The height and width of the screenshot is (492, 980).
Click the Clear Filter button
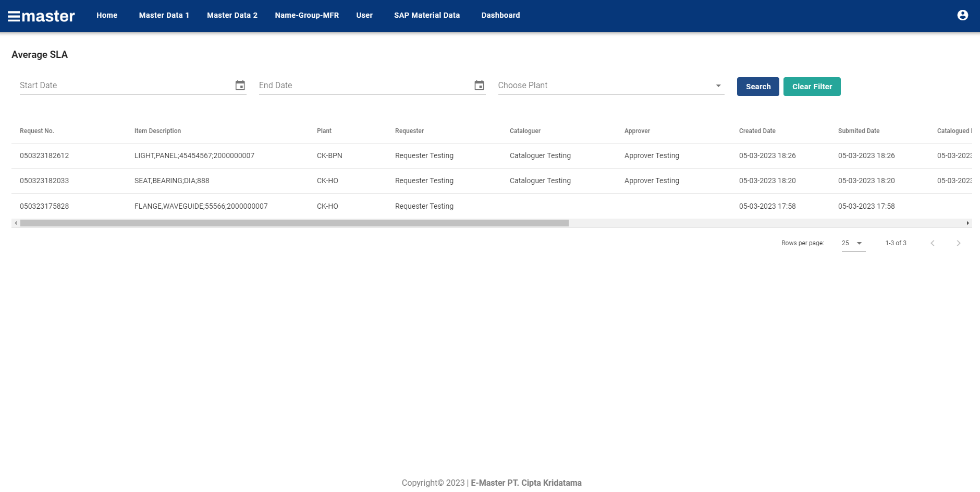point(812,86)
